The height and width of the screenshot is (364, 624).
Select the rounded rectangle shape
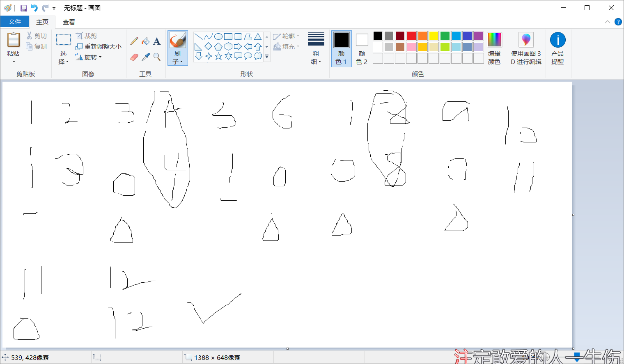[238, 36]
